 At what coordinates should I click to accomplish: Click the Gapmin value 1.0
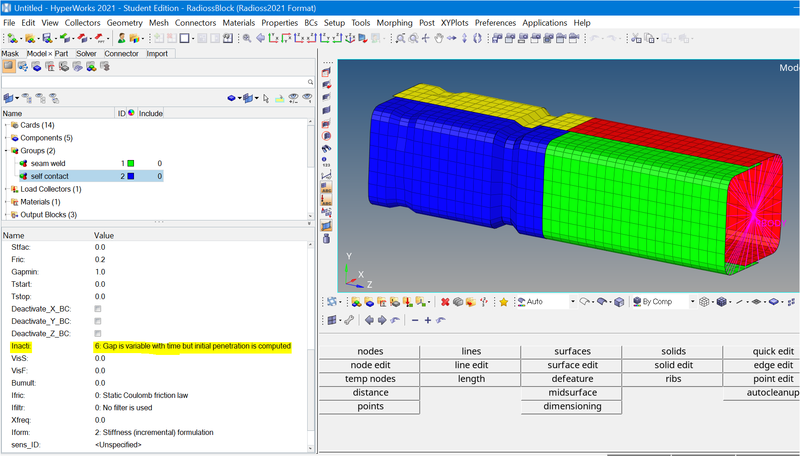[100, 272]
